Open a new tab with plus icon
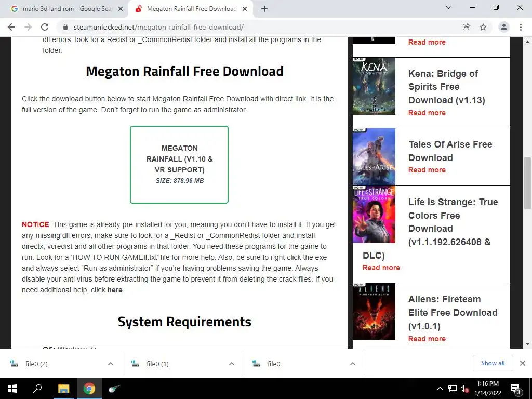Image resolution: width=532 pixels, height=399 pixels. pos(264,9)
